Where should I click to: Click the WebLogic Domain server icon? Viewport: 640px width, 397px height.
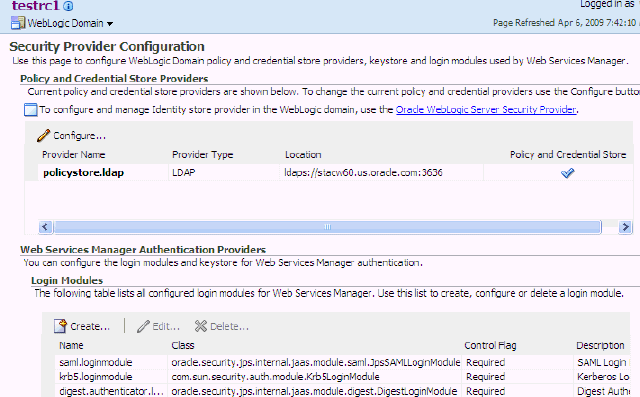[x=18, y=23]
